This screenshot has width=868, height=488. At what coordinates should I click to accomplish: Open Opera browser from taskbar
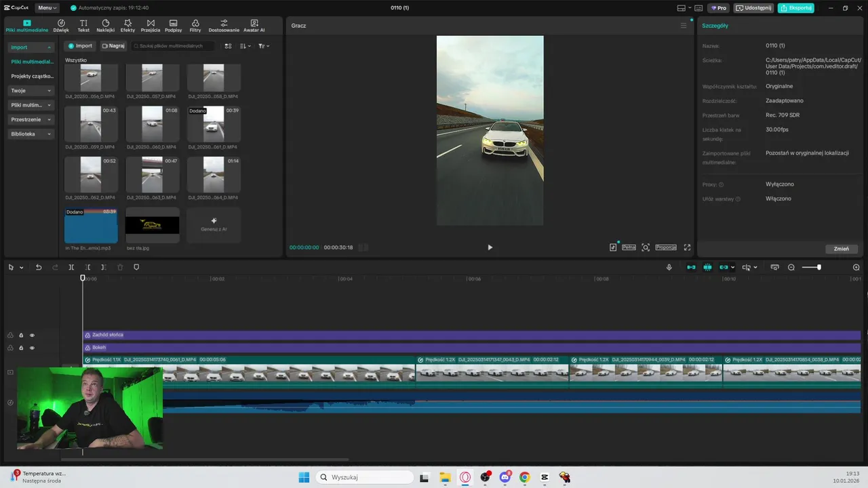(x=465, y=477)
